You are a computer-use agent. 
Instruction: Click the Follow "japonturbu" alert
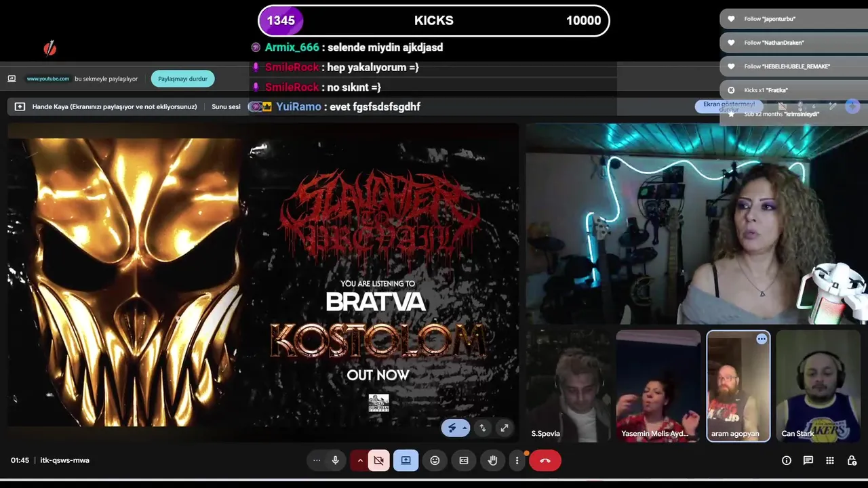[793, 19]
